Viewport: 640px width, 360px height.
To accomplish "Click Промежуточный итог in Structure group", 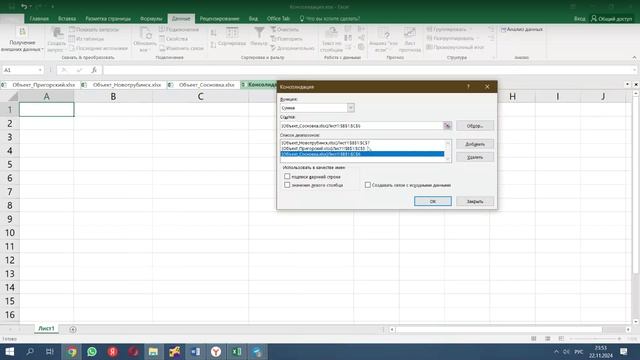I will coord(455,47).
